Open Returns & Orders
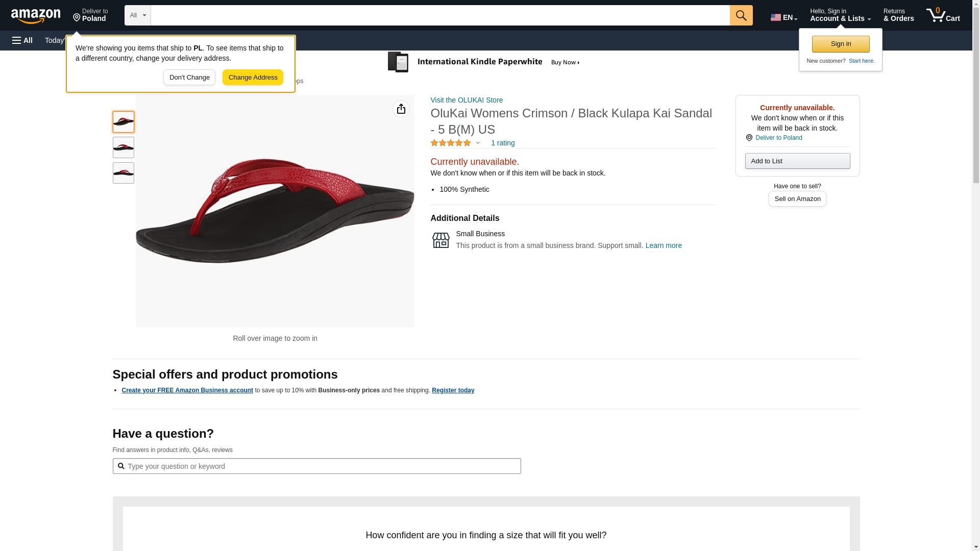Image resolution: width=980 pixels, height=551 pixels. tap(898, 15)
